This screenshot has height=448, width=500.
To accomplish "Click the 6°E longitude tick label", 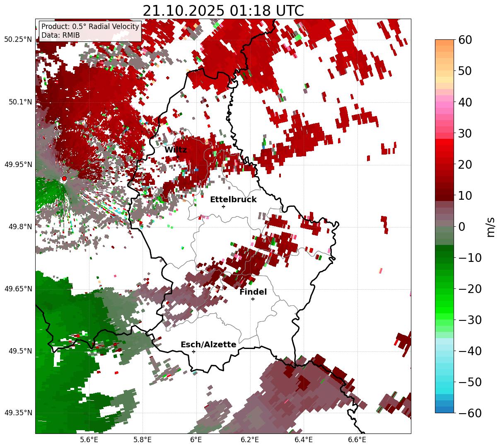I will 196,440.
